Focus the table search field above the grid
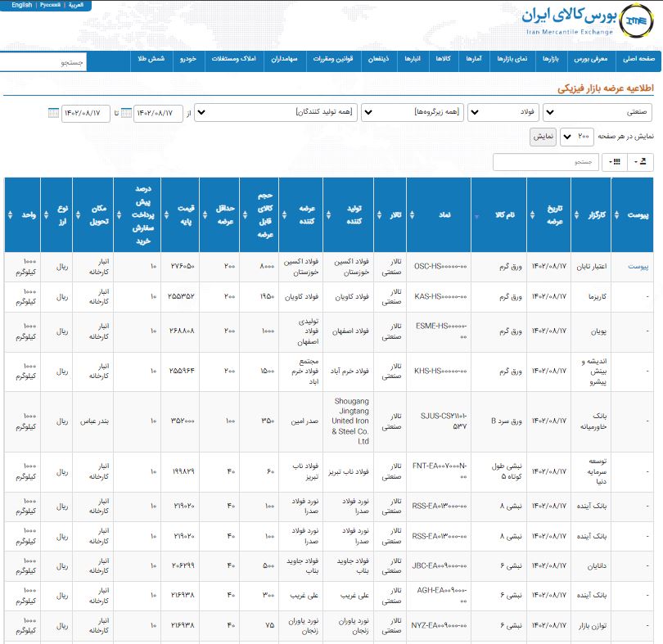 click(546, 162)
